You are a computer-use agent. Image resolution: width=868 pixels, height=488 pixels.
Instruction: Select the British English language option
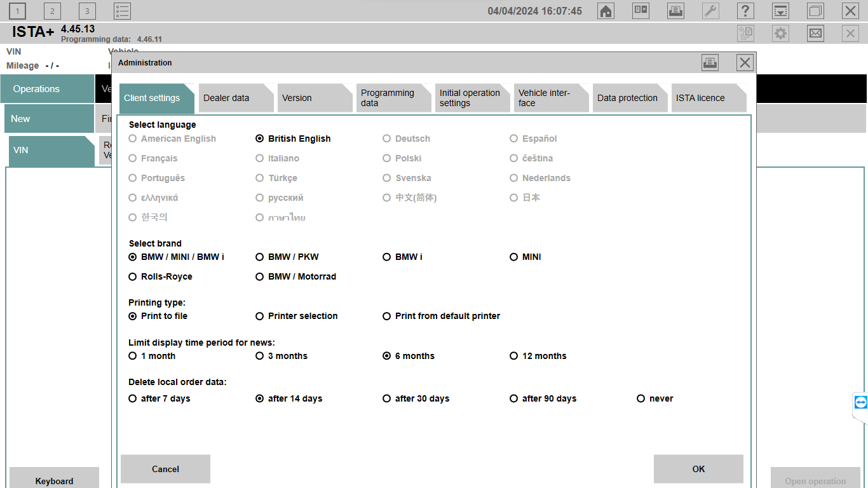259,139
